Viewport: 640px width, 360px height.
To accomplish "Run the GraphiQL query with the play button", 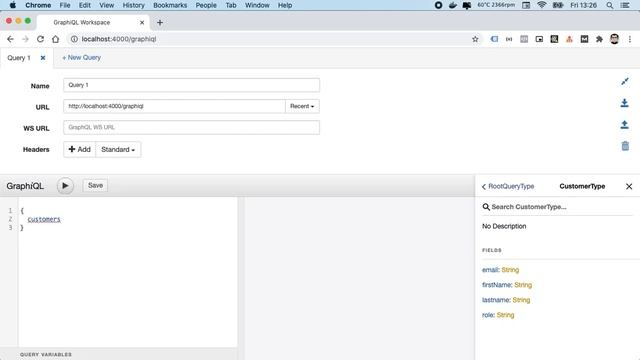I will point(65,186).
